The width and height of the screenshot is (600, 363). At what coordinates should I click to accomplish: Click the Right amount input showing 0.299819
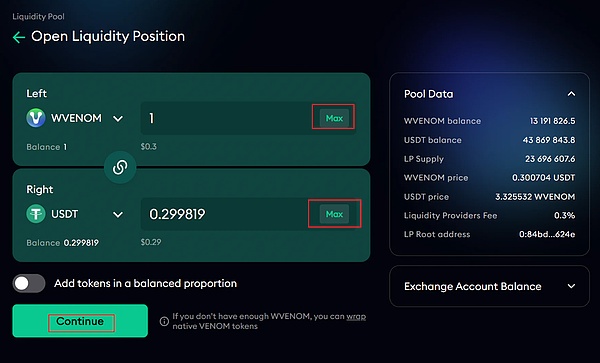pos(224,214)
